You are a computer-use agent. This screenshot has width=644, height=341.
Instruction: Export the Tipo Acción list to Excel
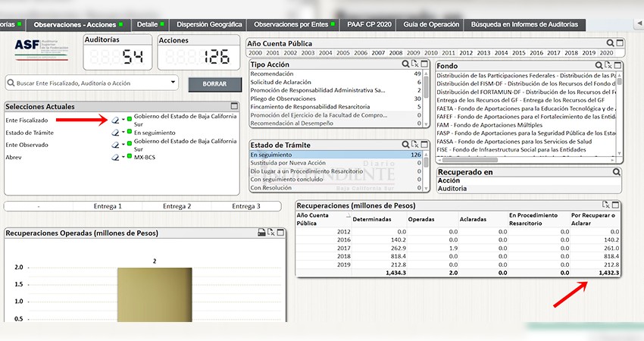[x=415, y=65]
